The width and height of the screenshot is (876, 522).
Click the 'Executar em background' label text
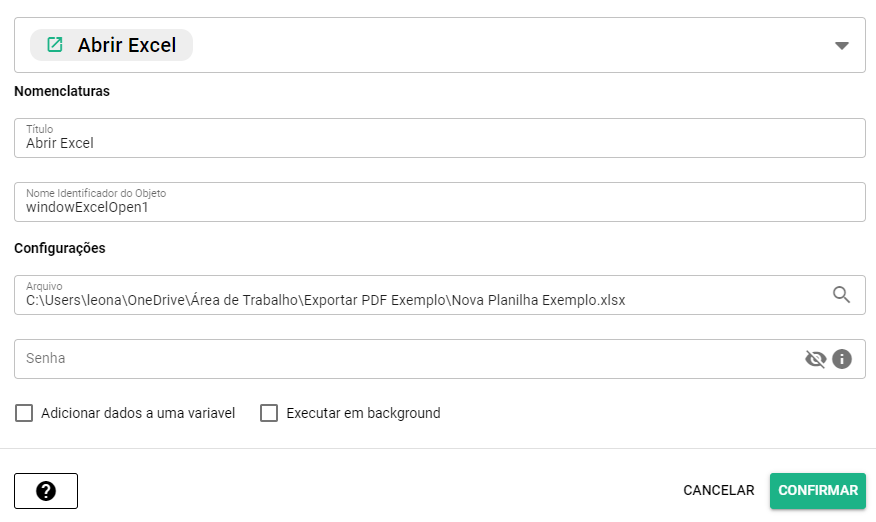[363, 413]
